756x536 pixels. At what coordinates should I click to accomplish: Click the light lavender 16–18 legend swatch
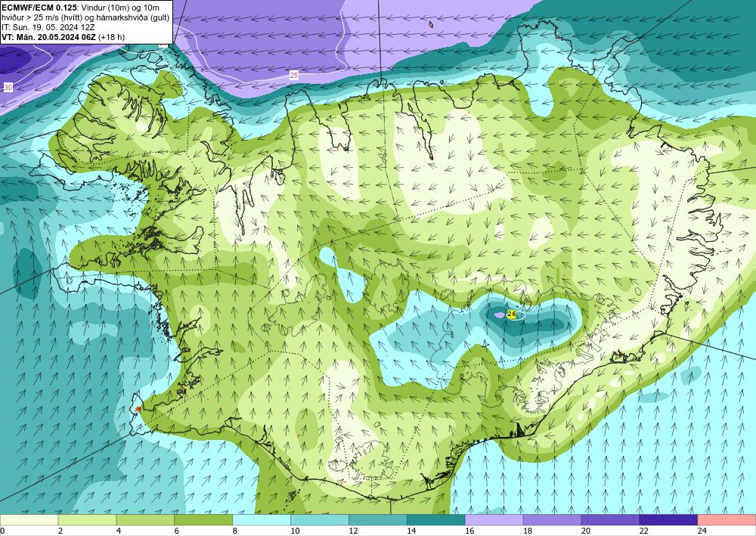point(494,520)
